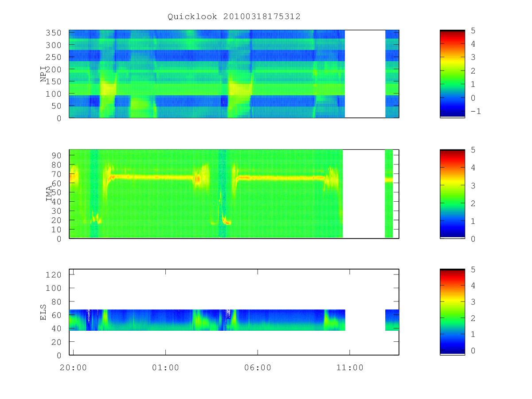Viewport: 532px width, 399px height.
Task: Click the 5 label on NPI color bar
Action: click(x=473, y=30)
